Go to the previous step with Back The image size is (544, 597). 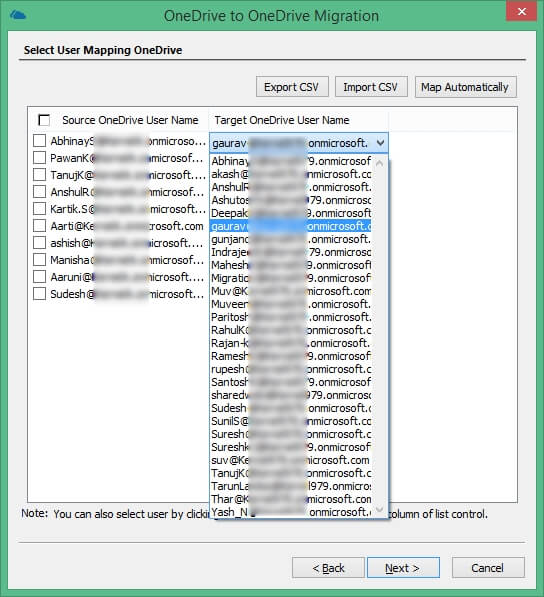tap(328, 568)
